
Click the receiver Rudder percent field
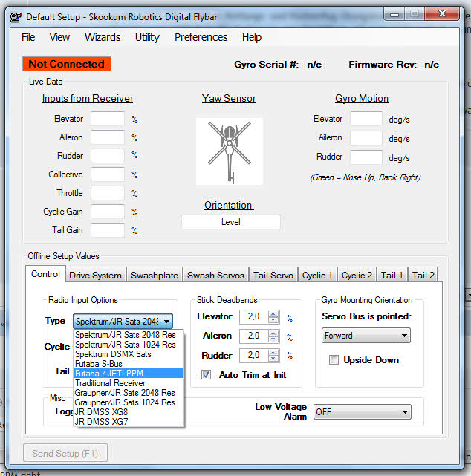108,156
